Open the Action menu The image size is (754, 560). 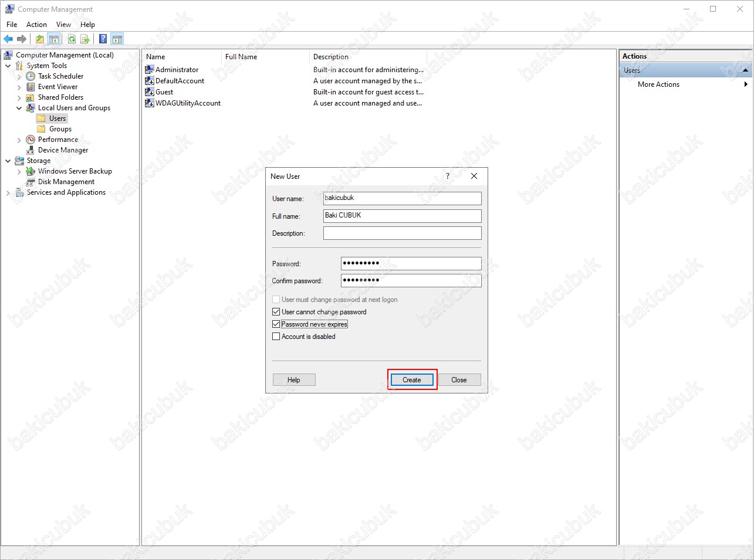pos(36,25)
